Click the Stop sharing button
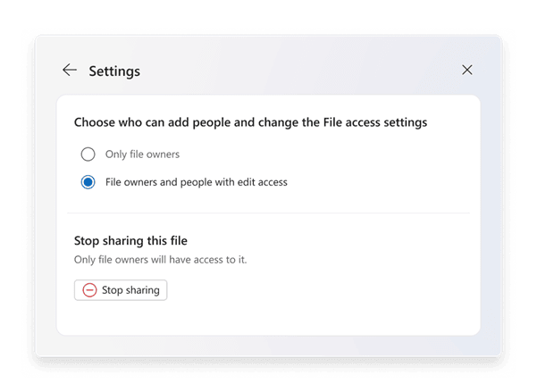 coord(121,290)
